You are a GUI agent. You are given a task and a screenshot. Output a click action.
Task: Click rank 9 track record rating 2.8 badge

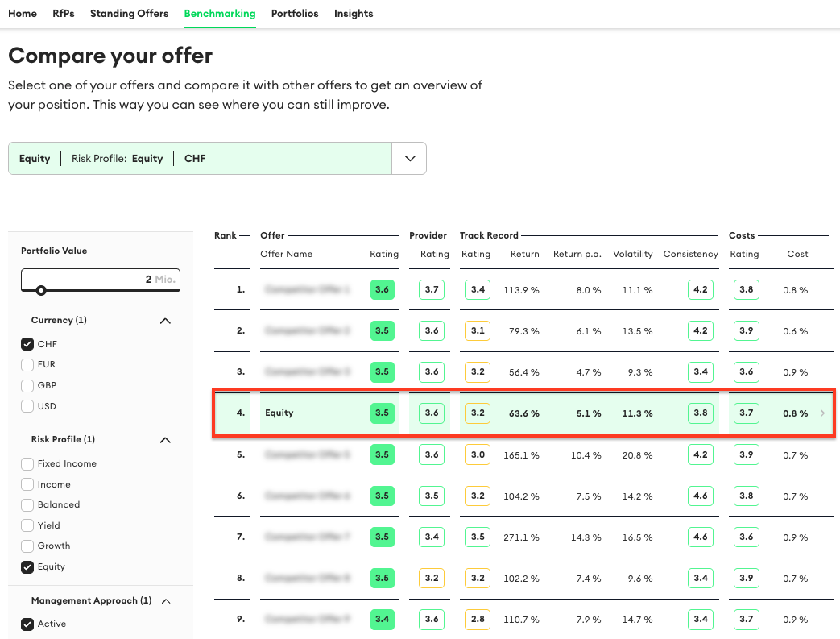(477, 619)
